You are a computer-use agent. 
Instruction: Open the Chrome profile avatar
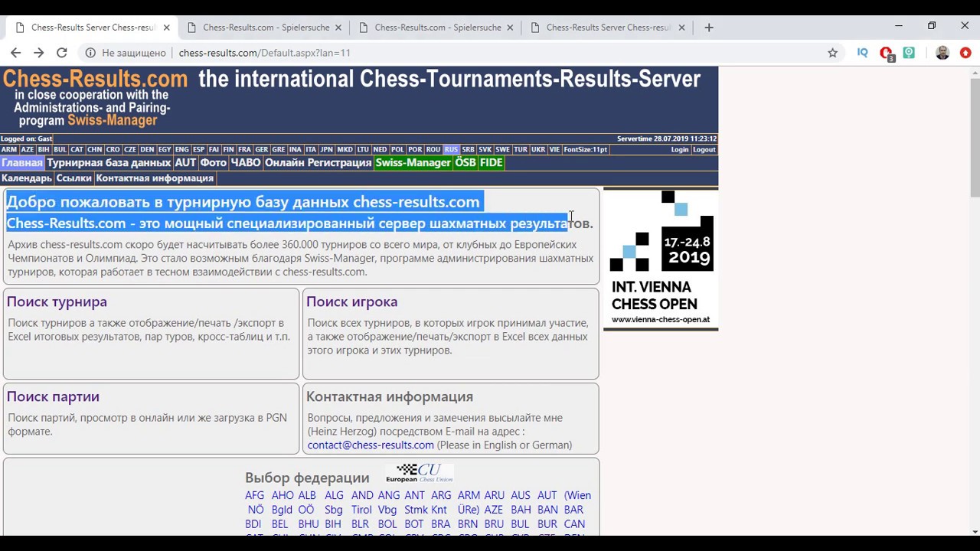tap(942, 53)
